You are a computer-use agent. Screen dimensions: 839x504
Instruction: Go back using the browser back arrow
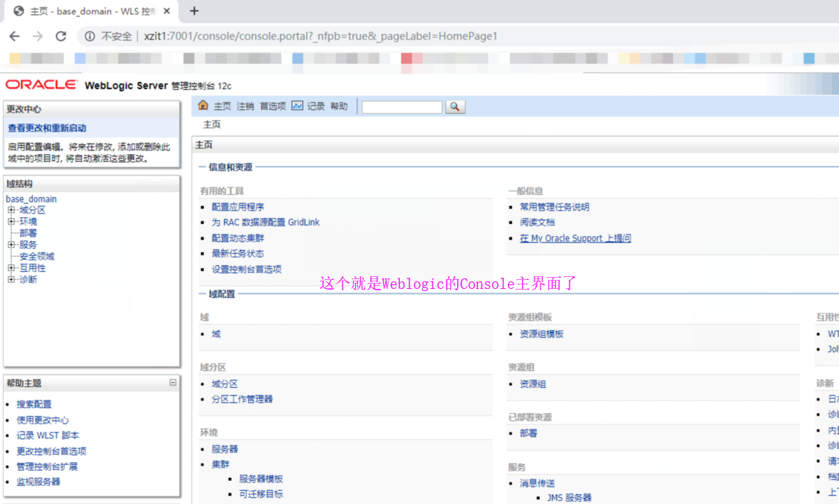pos(13,35)
